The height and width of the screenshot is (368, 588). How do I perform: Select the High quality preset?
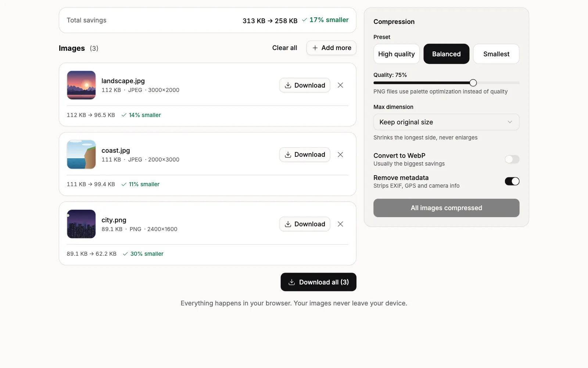(x=397, y=54)
